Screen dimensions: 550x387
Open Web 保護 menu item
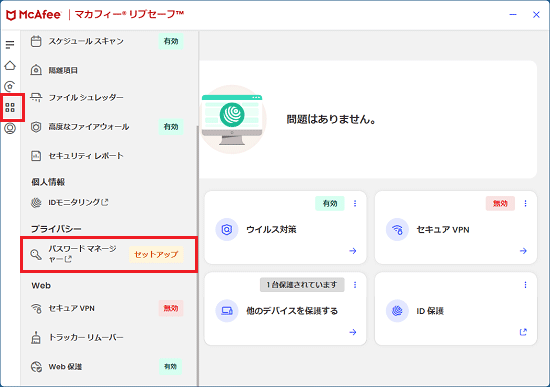[x=107, y=367]
